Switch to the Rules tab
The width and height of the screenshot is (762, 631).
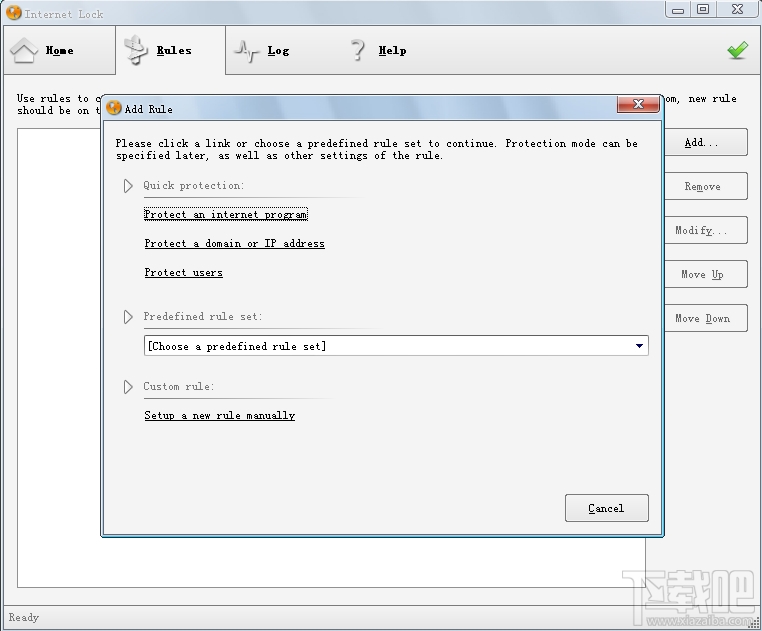click(171, 50)
